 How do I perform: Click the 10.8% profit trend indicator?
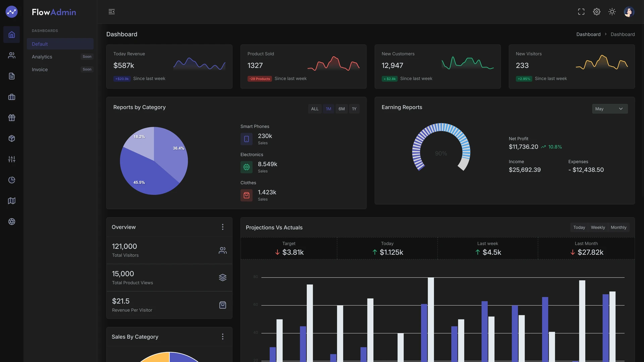click(551, 147)
